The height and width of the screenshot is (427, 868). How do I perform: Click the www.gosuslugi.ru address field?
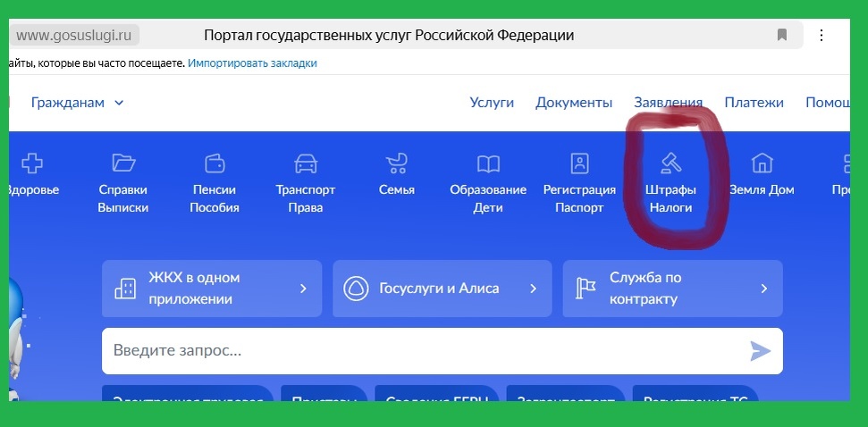pos(73,36)
